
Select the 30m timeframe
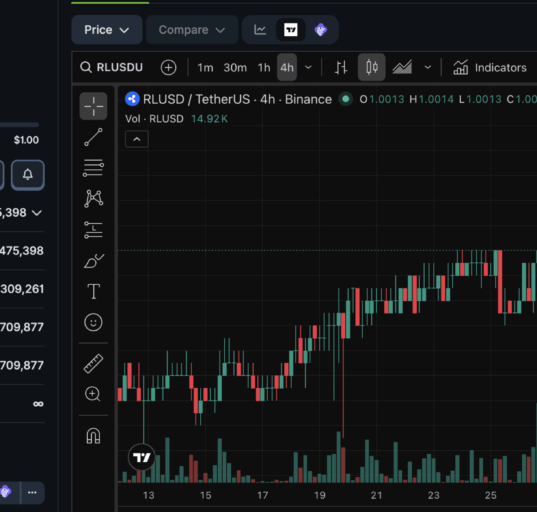point(235,67)
